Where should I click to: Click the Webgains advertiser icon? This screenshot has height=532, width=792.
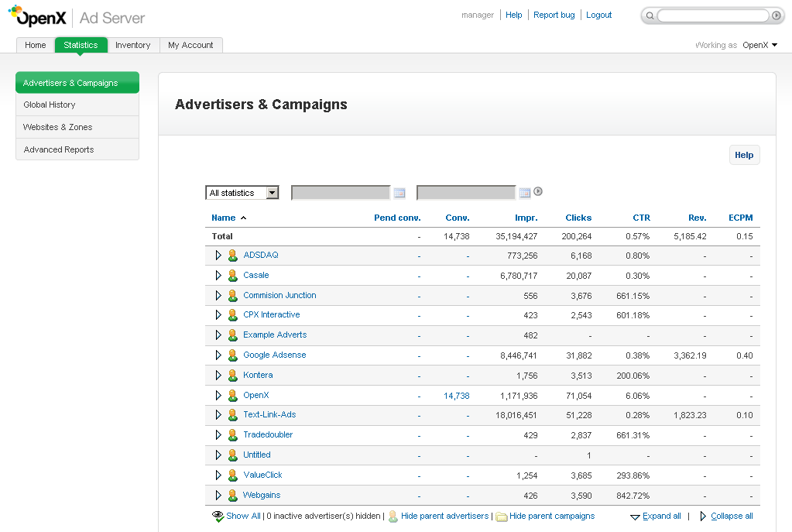232,496
